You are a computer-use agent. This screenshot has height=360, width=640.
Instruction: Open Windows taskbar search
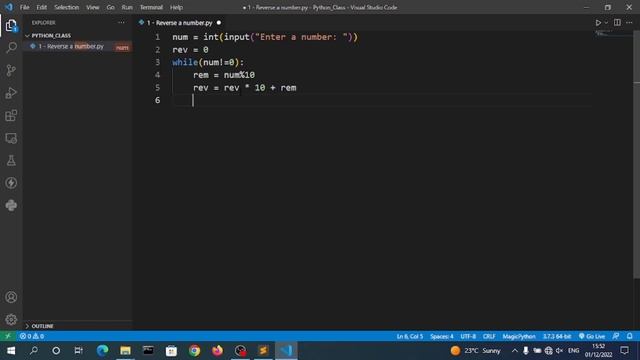(34, 351)
